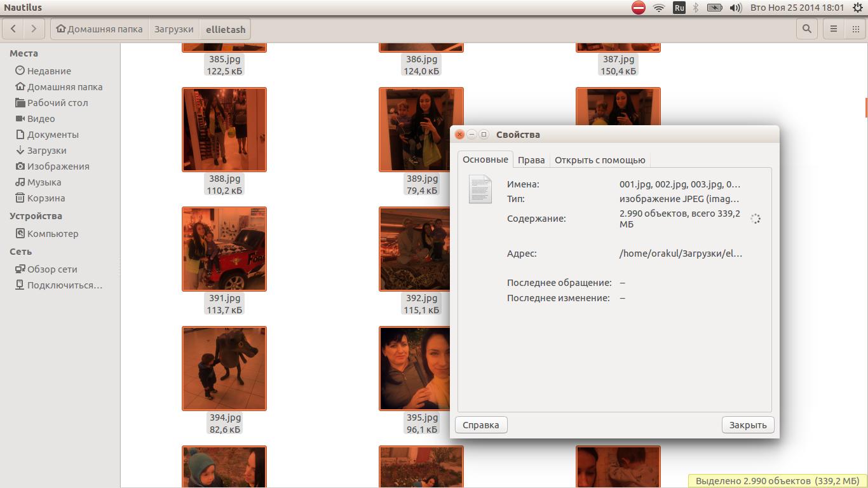This screenshot has width=868, height=488.
Task: Click size label 115,1 кБ
Action: tap(421, 310)
